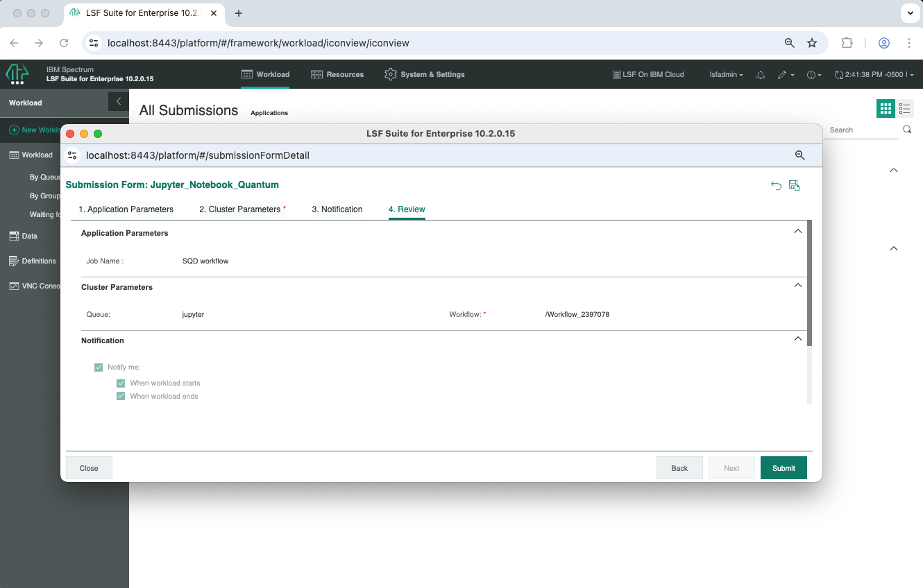Click the Back button
Image resolution: width=923 pixels, height=588 pixels.
click(x=679, y=468)
